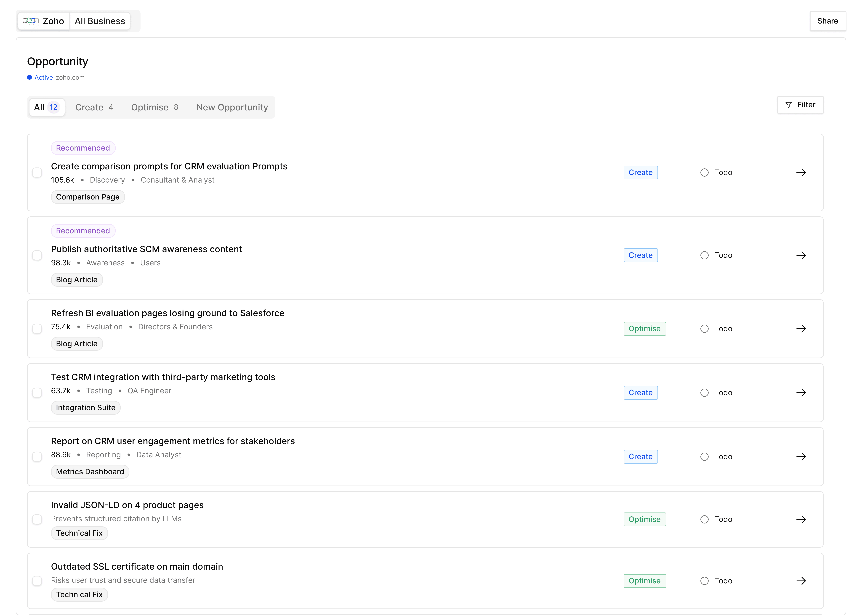Viewport: 862px width, 616px height.
Task: Click Optimise tag on Invalid JSON-LD row
Action: coord(645,519)
